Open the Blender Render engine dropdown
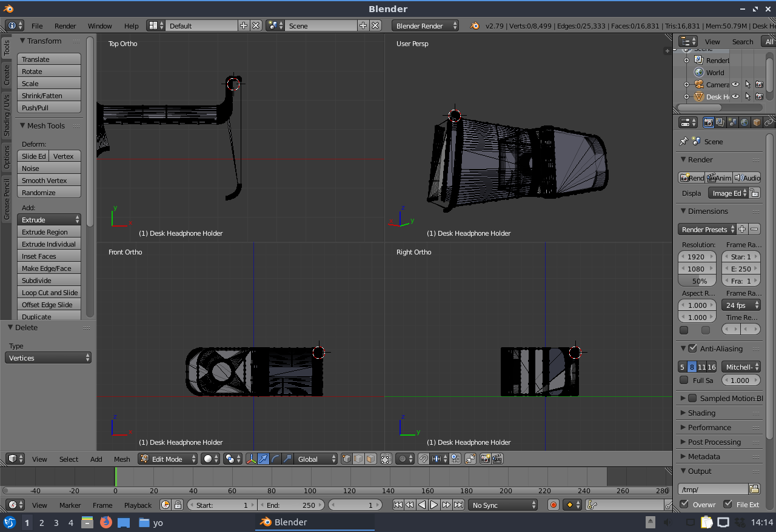 (x=426, y=26)
